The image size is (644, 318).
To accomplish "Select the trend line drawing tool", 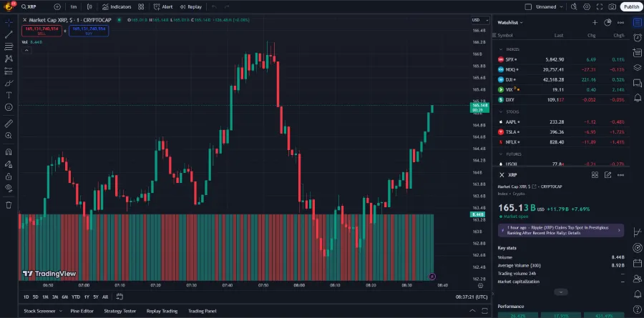I will [9, 35].
